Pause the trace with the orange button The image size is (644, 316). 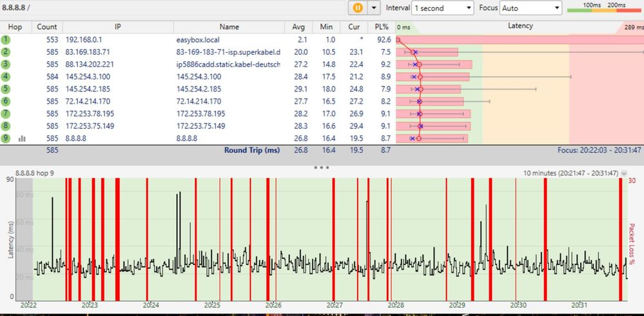358,7
